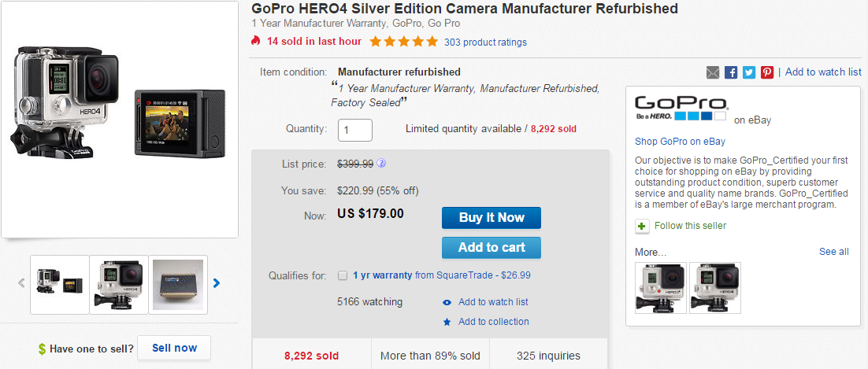Click the email share icon
Screen dimensions: 868x369
[713, 72]
